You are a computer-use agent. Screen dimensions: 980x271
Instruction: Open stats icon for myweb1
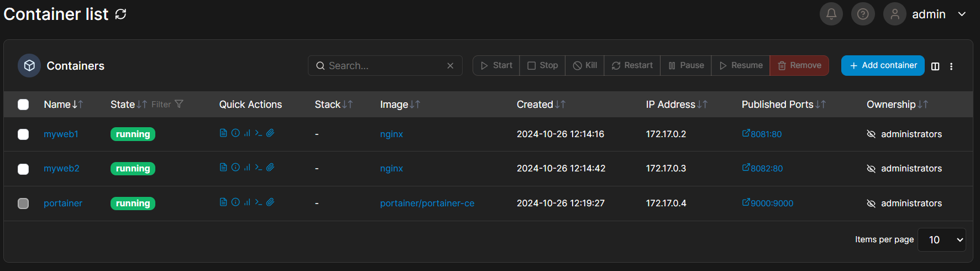tap(247, 133)
